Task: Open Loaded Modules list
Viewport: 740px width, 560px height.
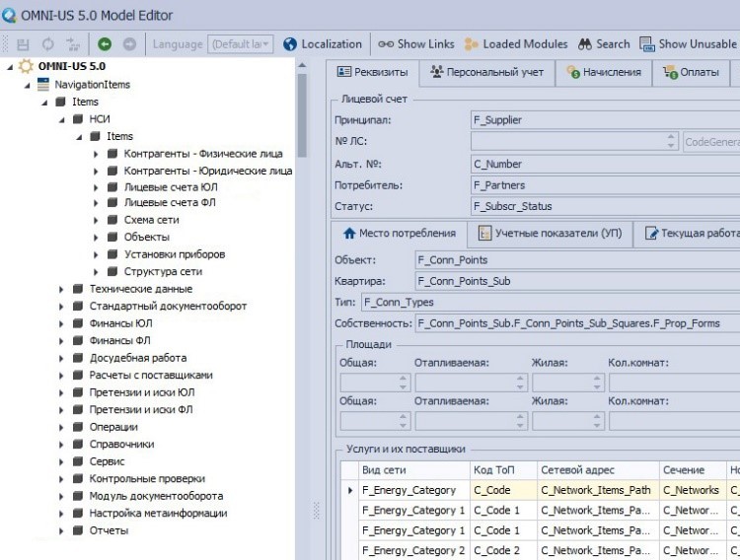Action: [x=516, y=44]
